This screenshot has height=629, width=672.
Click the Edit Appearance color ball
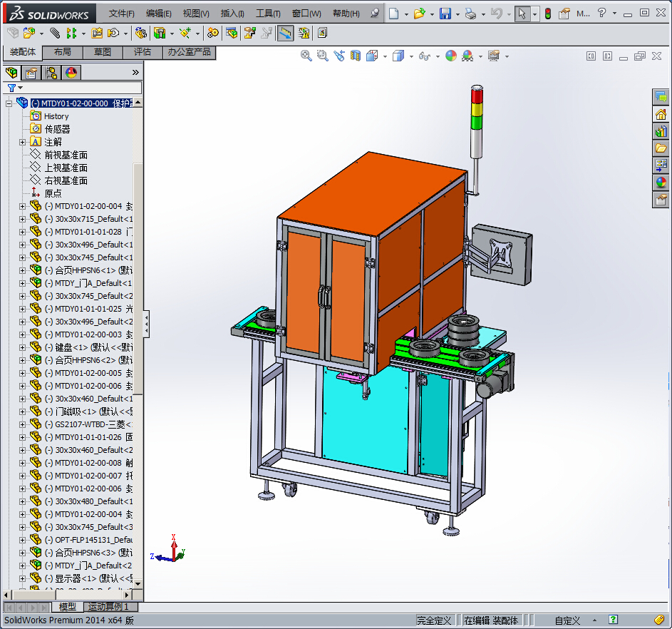[451, 56]
